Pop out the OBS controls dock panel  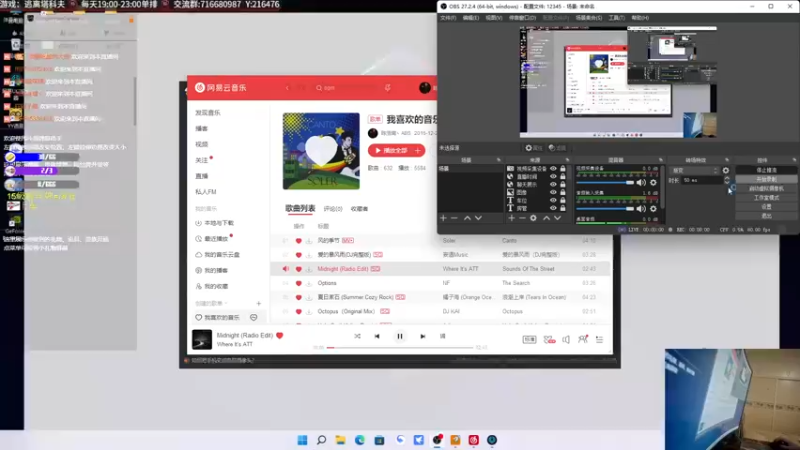[x=793, y=160]
